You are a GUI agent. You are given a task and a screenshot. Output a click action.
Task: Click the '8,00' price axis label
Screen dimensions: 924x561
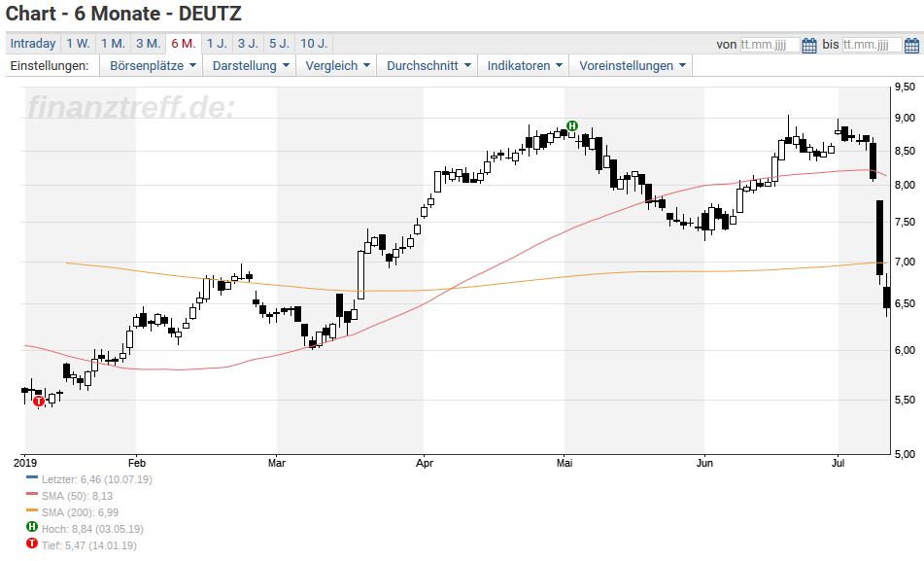tap(906, 186)
